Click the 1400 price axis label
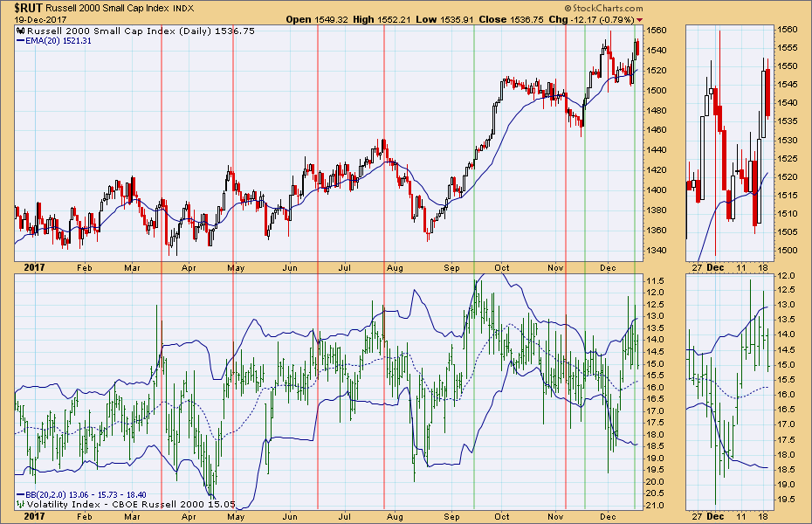The image size is (812, 524). point(656,190)
